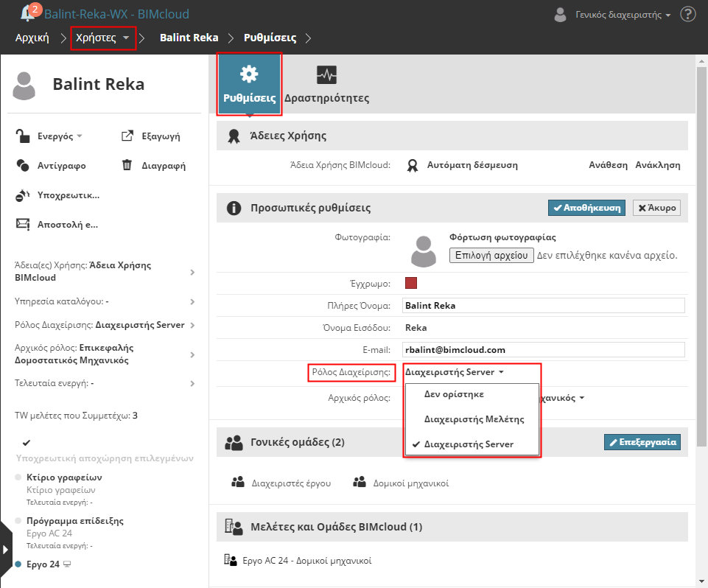Switch to the Δραστηριότητες tab

click(x=326, y=84)
